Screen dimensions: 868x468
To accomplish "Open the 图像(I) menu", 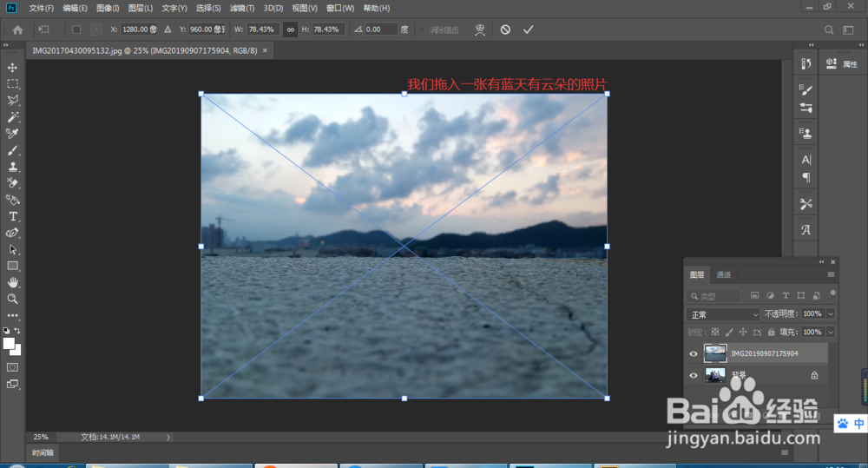I will [x=108, y=9].
